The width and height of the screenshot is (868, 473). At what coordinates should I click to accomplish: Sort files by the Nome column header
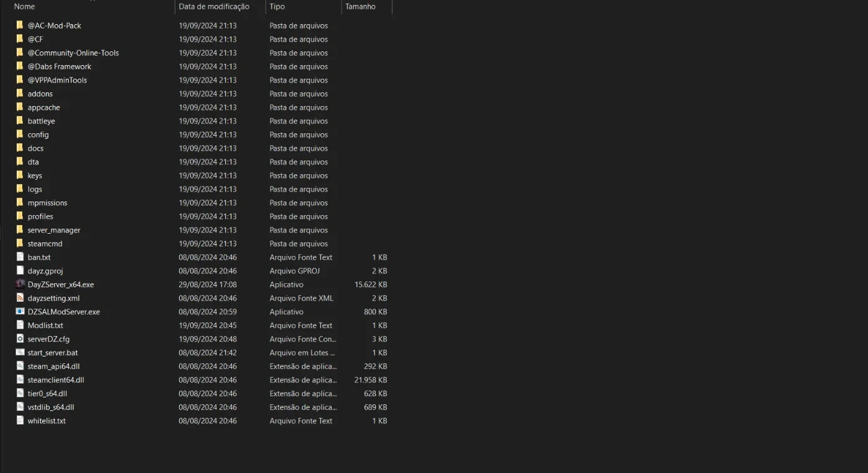(x=25, y=6)
